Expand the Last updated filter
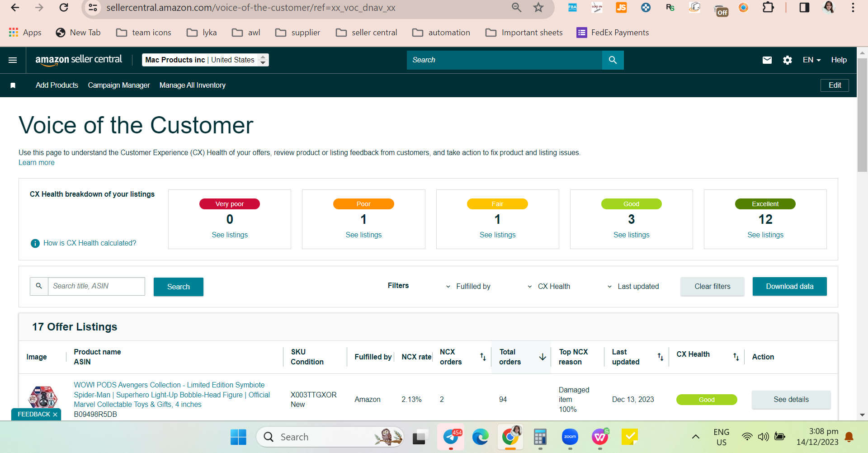Image resolution: width=868 pixels, height=453 pixels. [x=633, y=287]
